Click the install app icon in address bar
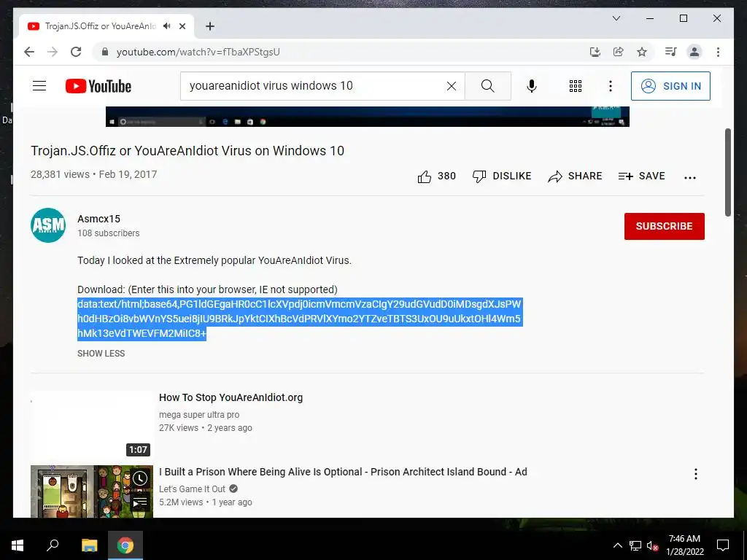 595,52
